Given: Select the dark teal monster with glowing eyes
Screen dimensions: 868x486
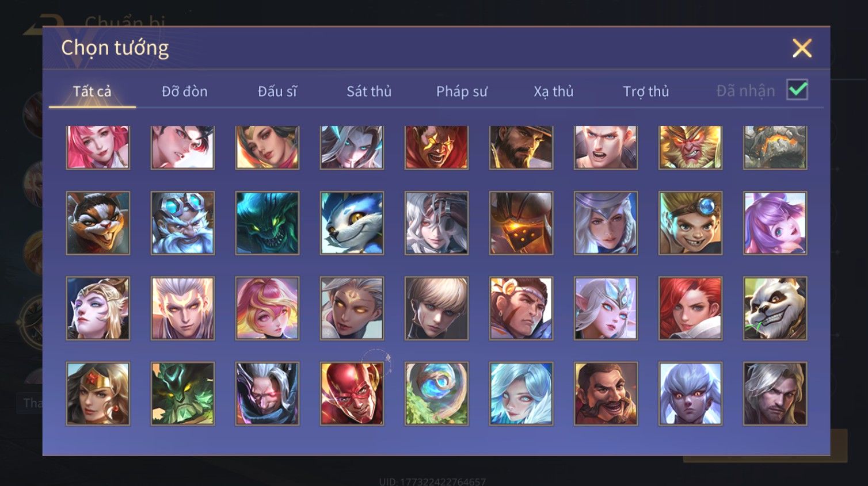Looking at the screenshot, I should (x=267, y=223).
